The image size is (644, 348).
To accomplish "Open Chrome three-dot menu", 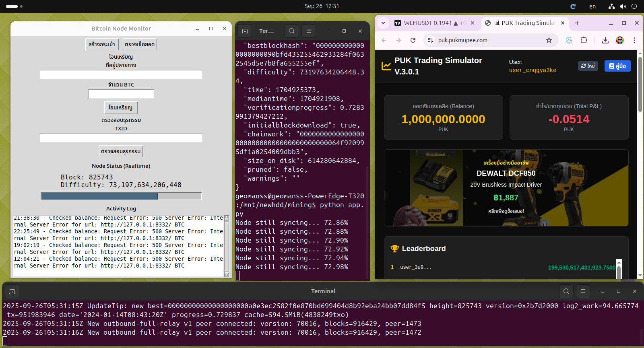I will pyautogui.click(x=634, y=40).
